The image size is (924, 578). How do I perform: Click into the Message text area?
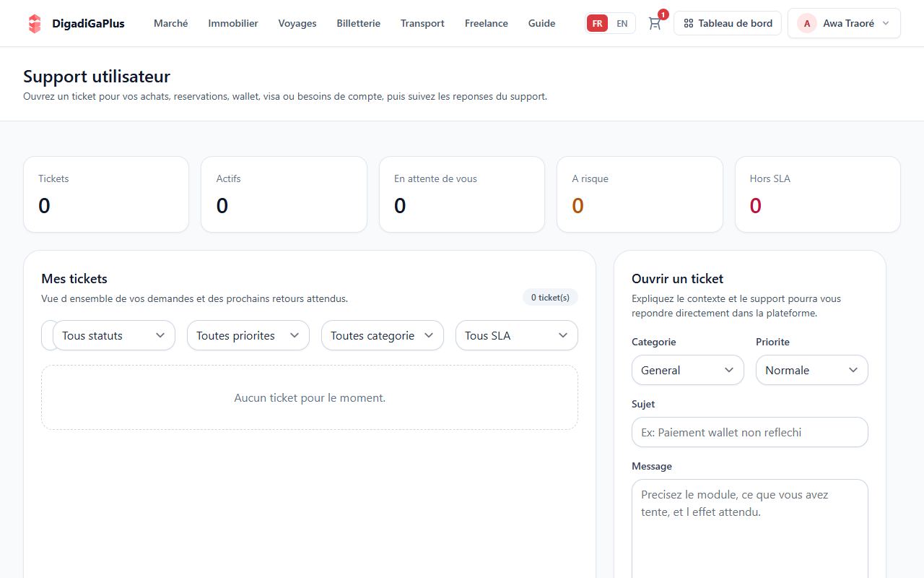tap(750, 529)
